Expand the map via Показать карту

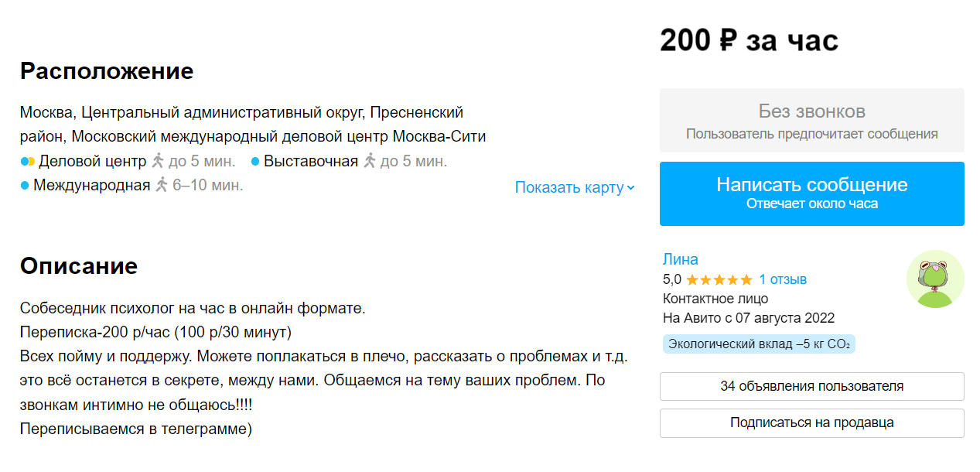tap(569, 187)
